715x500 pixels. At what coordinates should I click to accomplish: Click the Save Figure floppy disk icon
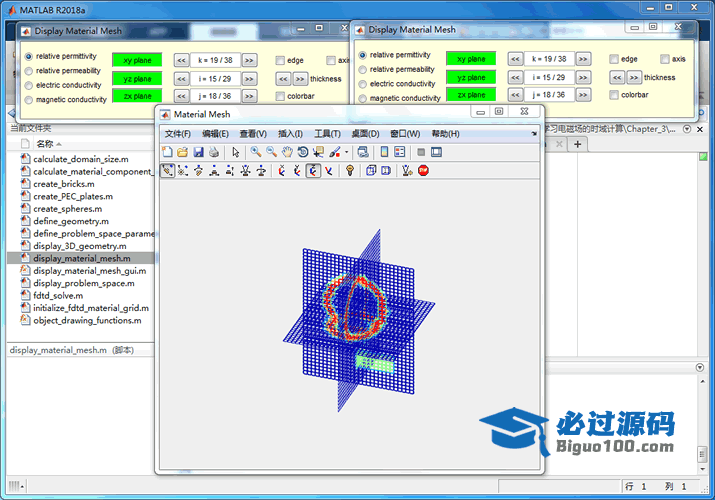point(198,152)
